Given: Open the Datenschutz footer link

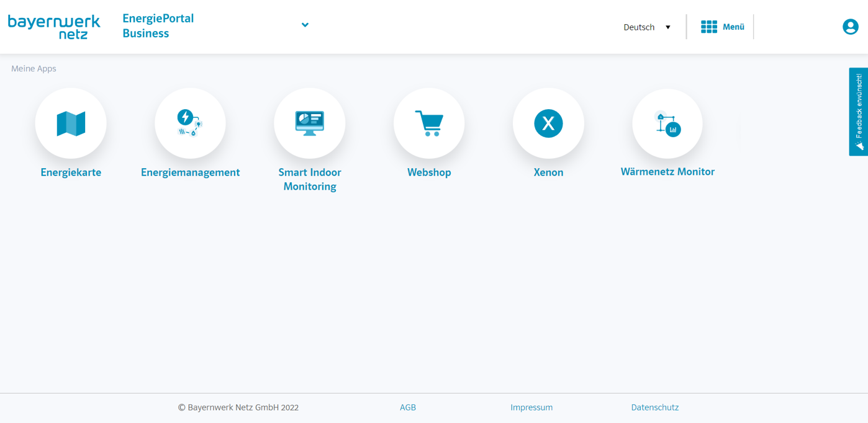Looking at the screenshot, I should 655,407.
